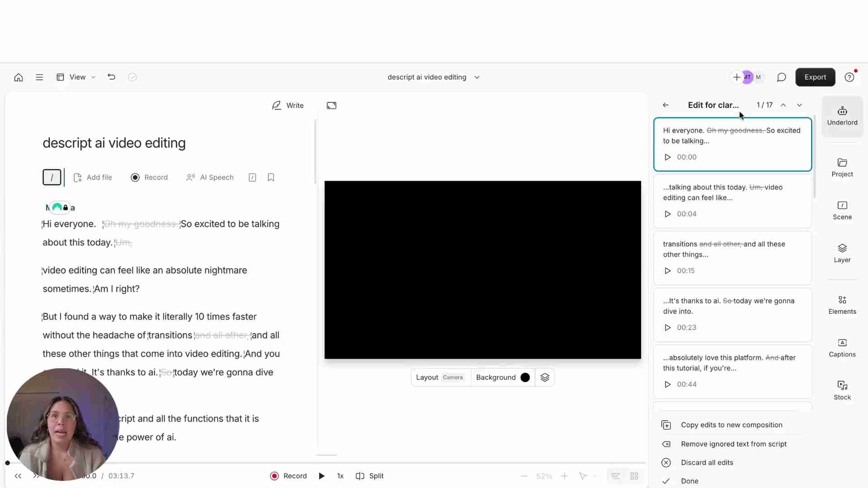Open the Captions sidebar panel

coord(842,347)
